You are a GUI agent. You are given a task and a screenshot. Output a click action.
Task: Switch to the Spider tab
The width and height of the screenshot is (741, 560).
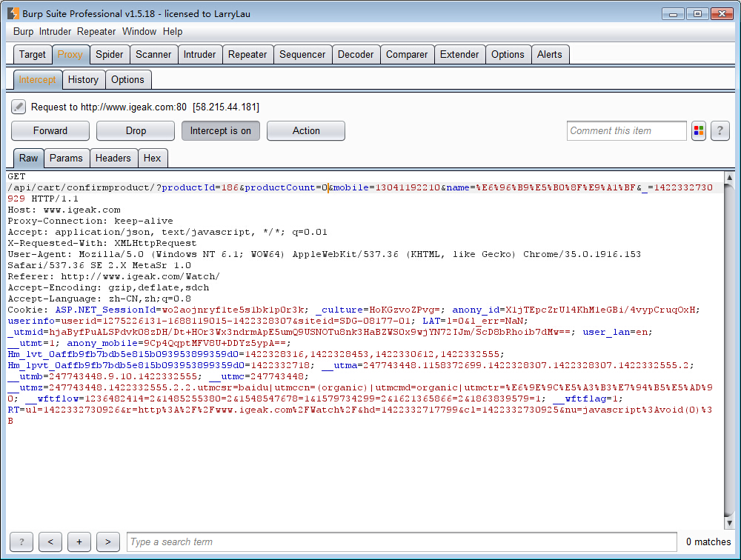109,54
